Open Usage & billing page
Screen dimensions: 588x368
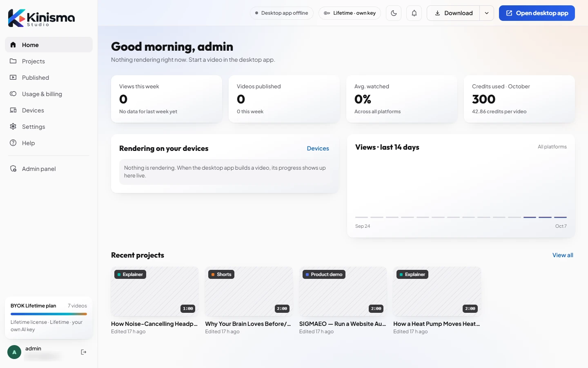(49, 94)
